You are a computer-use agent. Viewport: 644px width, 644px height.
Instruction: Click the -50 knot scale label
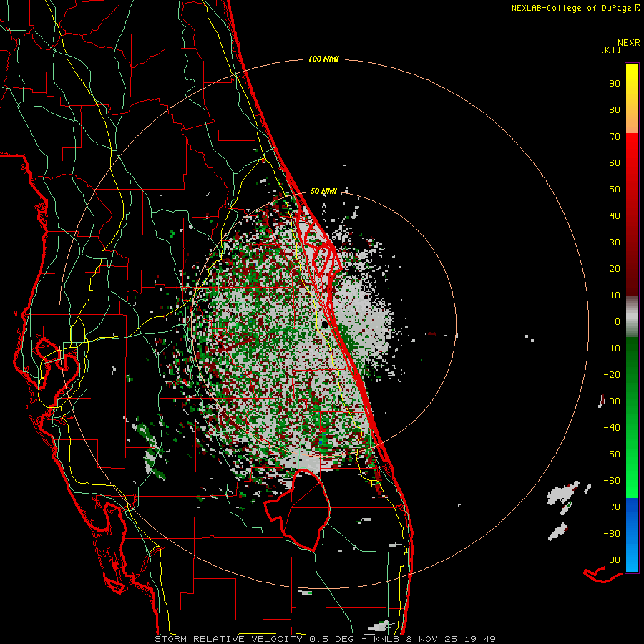point(612,454)
